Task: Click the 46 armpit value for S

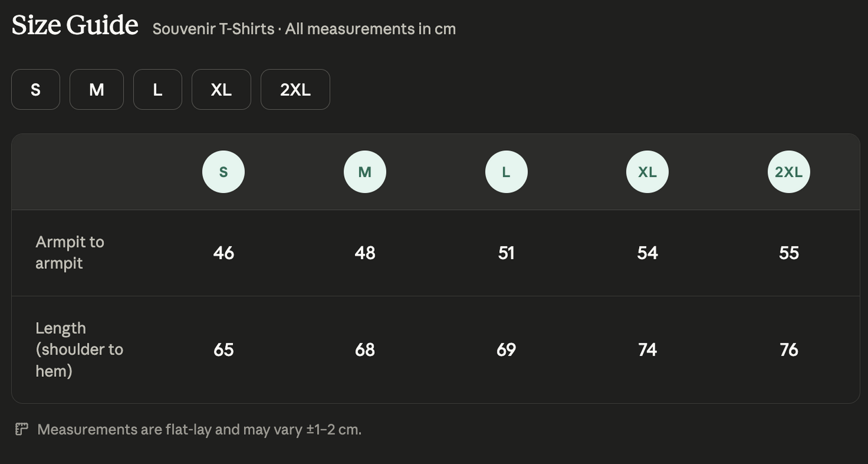Action: [223, 252]
